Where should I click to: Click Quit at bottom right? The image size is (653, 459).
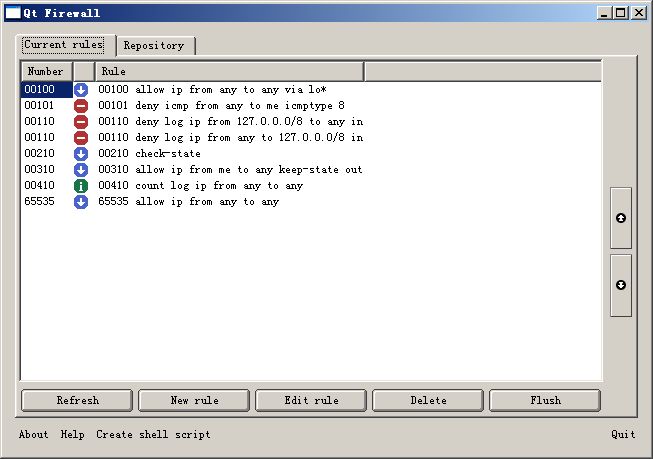(623, 434)
